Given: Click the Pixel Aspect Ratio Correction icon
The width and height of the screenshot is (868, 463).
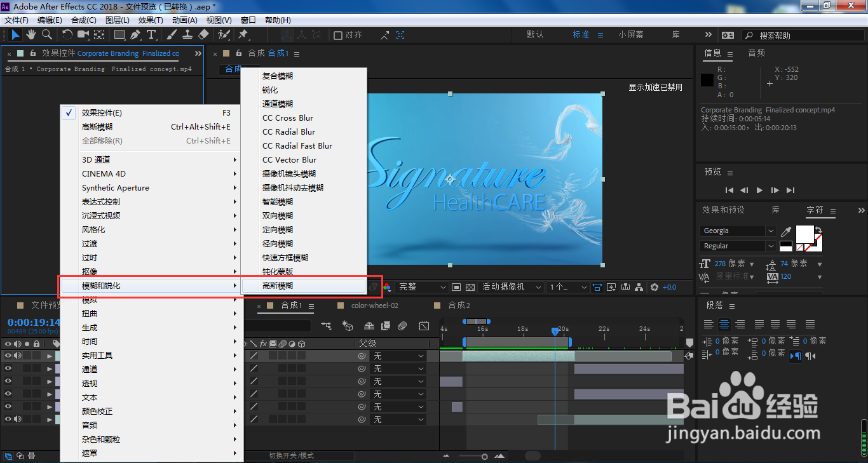Looking at the screenshot, I should pos(597,287).
